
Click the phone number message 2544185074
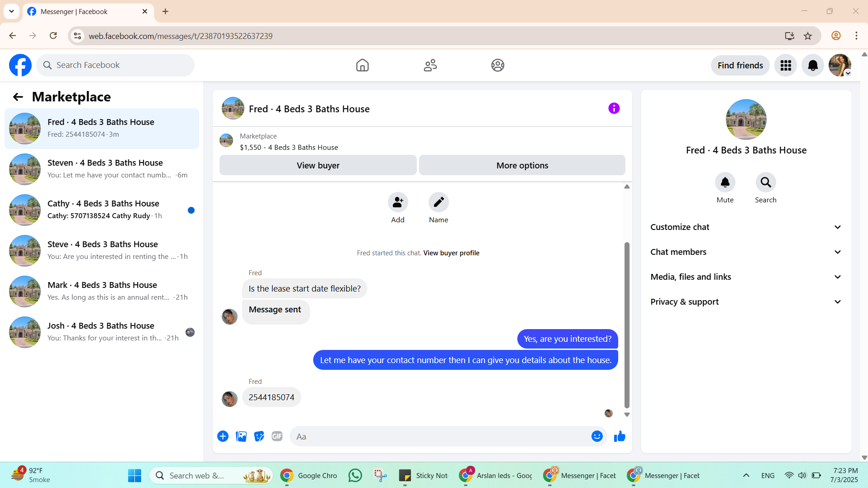271,397
